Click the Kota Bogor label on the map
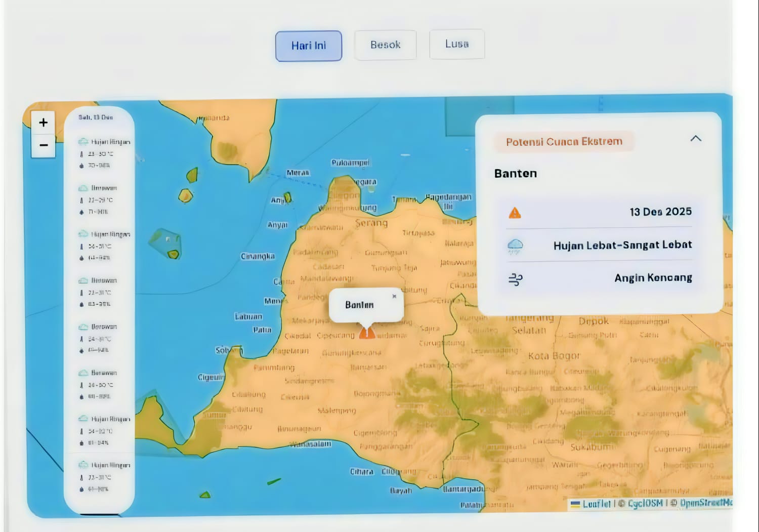 (554, 356)
